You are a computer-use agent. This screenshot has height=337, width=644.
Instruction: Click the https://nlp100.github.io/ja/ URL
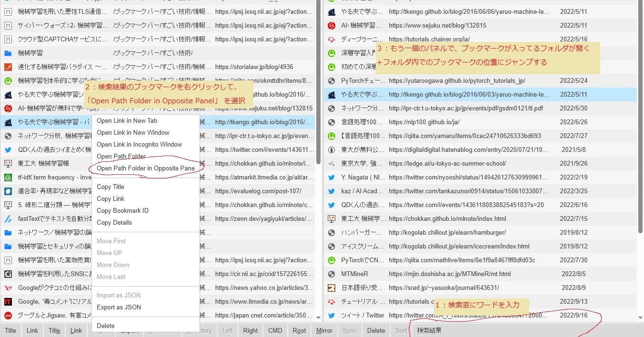click(424, 122)
